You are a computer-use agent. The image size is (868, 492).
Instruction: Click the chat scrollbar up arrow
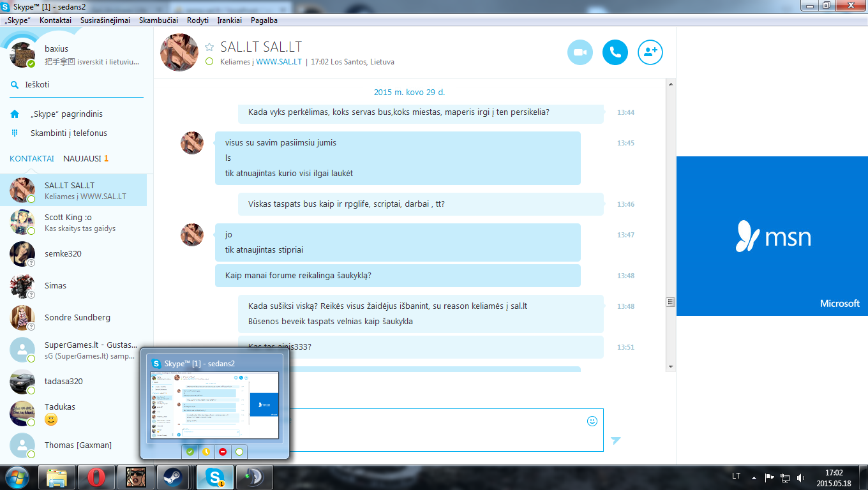(670, 84)
